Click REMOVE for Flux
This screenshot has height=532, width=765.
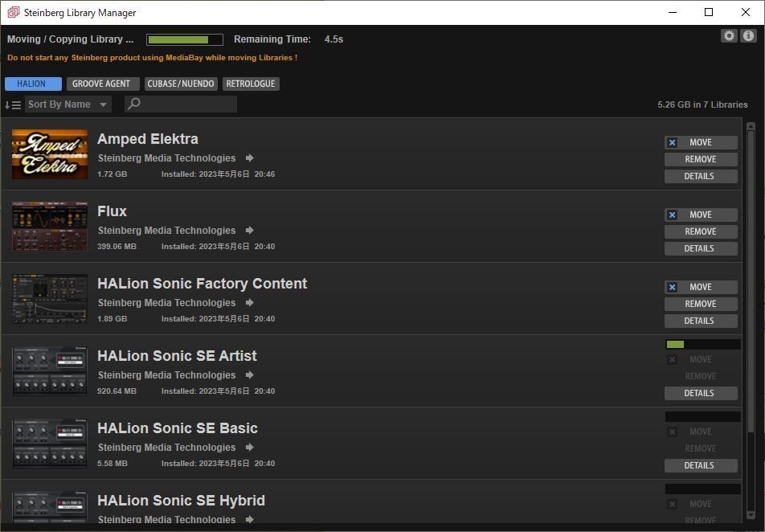pos(701,231)
